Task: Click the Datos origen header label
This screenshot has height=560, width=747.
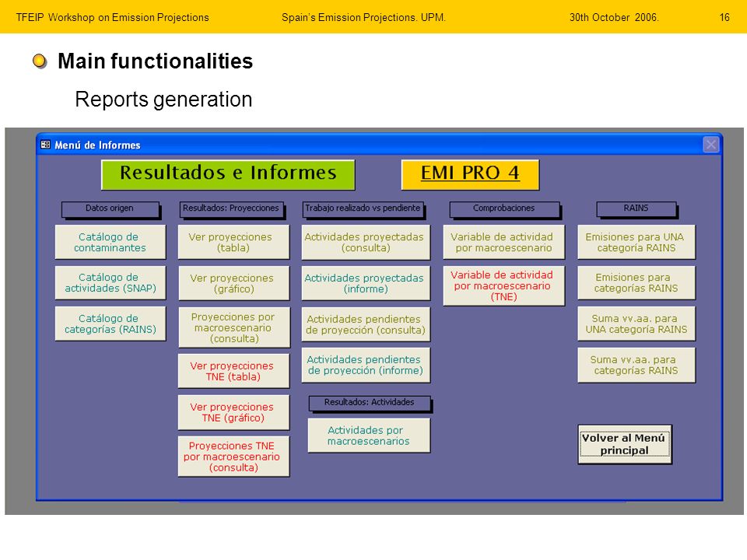Action: click(110, 209)
